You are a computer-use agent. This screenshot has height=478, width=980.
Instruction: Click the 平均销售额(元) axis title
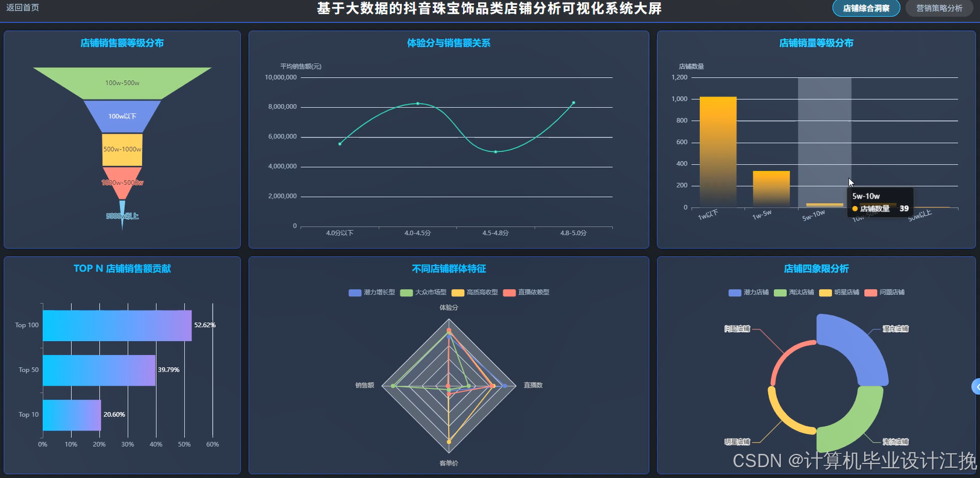point(300,66)
